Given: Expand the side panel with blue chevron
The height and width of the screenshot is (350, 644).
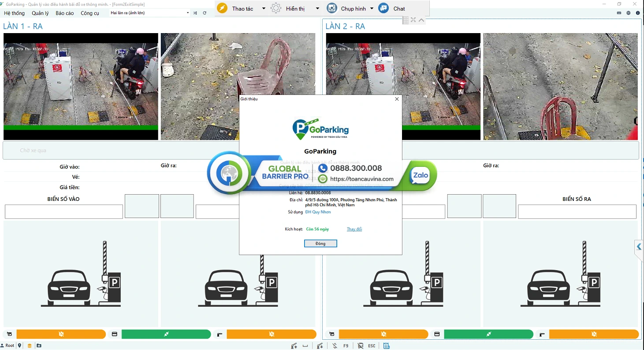Looking at the screenshot, I should tap(639, 247).
